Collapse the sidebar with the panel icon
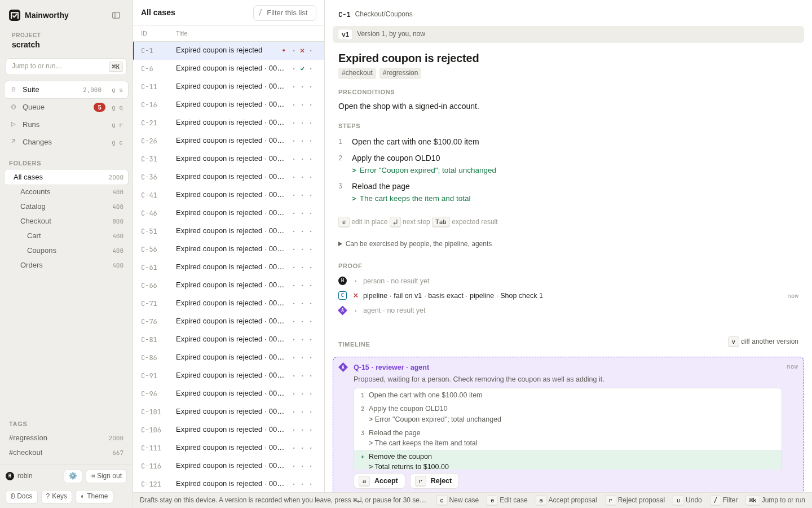Screen dimensions: 812x508 pos(116,15)
